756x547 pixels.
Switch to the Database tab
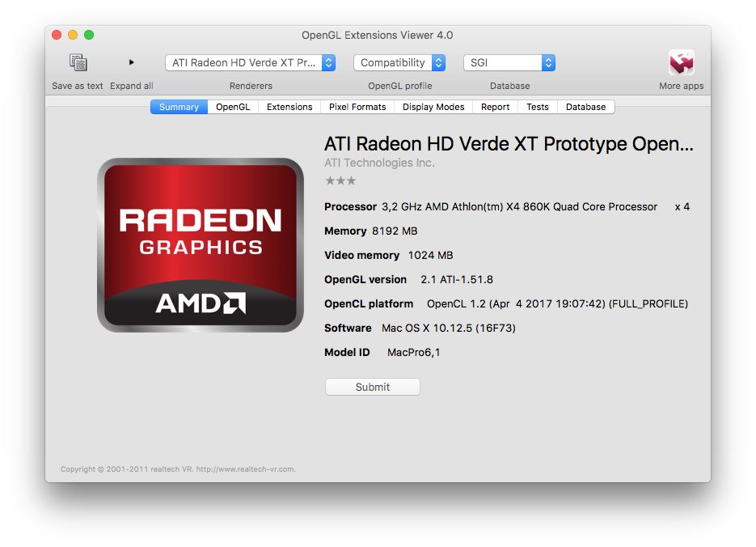[x=586, y=107]
